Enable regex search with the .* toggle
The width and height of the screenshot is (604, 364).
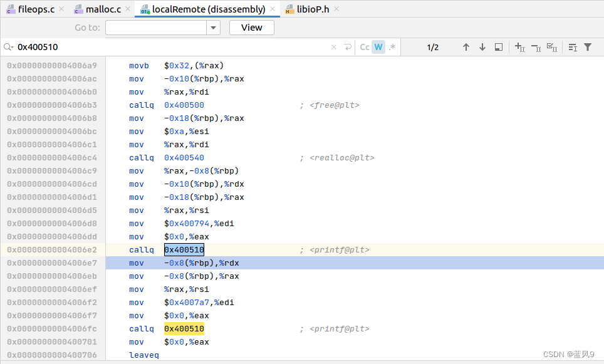click(x=392, y=47)
